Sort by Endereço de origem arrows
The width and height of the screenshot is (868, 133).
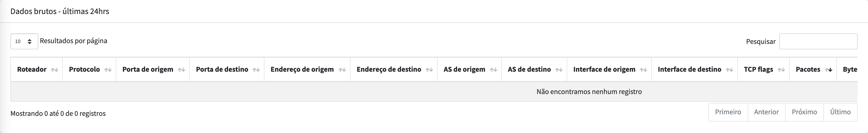(x=342, y=70)
